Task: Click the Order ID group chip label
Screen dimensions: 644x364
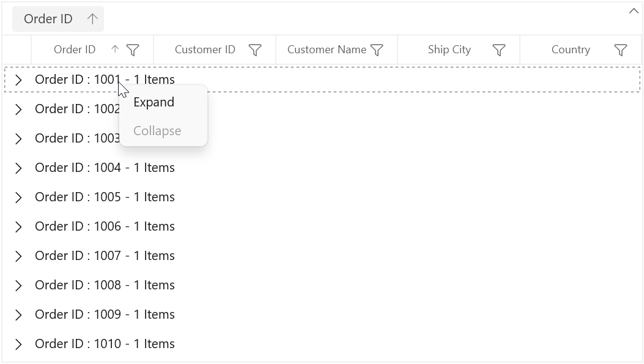Action: (x=48, y=19)
